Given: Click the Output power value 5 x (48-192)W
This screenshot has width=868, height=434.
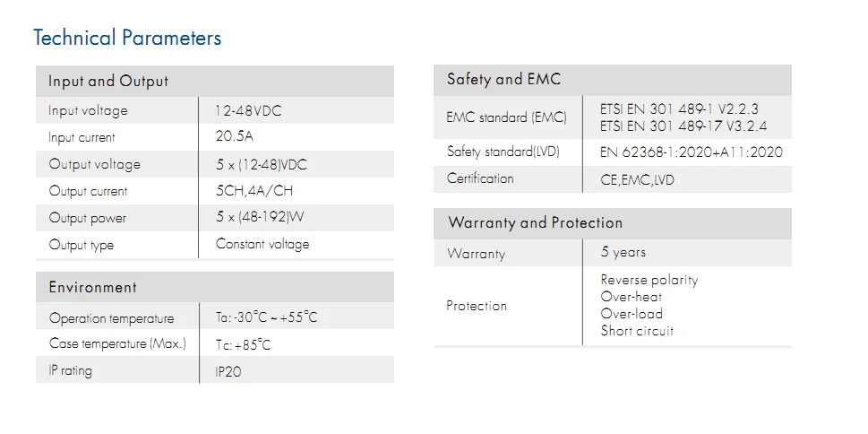Looking at the screenshot, I should [x=260, y=218].
